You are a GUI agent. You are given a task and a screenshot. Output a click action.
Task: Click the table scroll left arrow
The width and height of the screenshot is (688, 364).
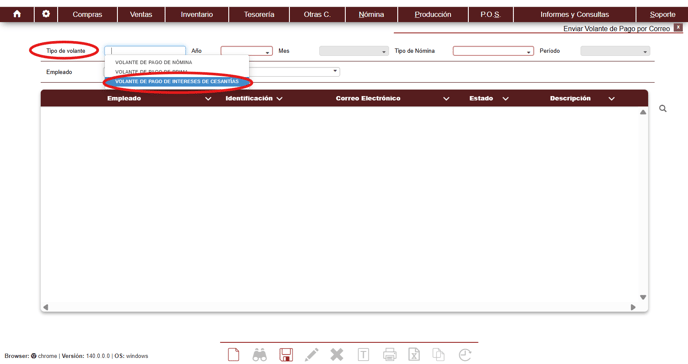46,307
